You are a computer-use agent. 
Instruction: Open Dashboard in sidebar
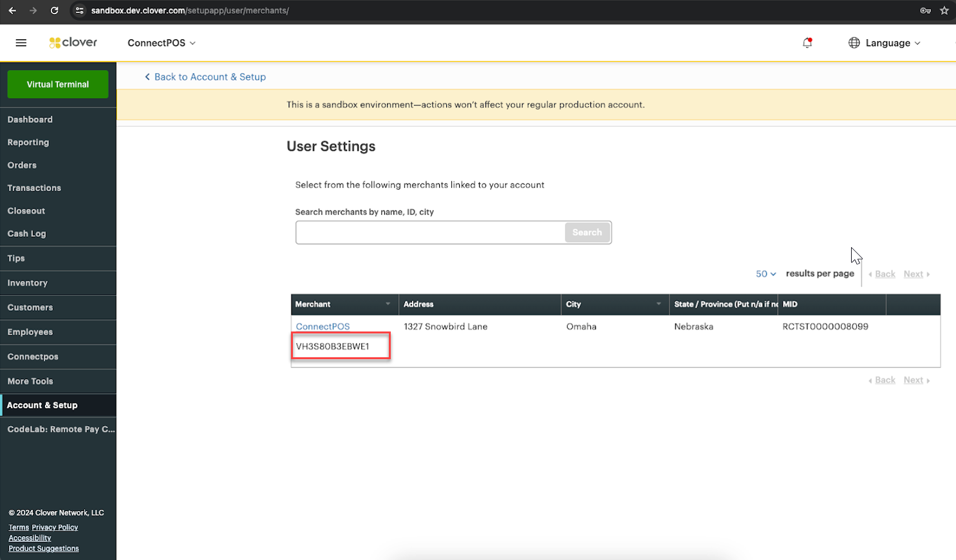coord(58,120)
